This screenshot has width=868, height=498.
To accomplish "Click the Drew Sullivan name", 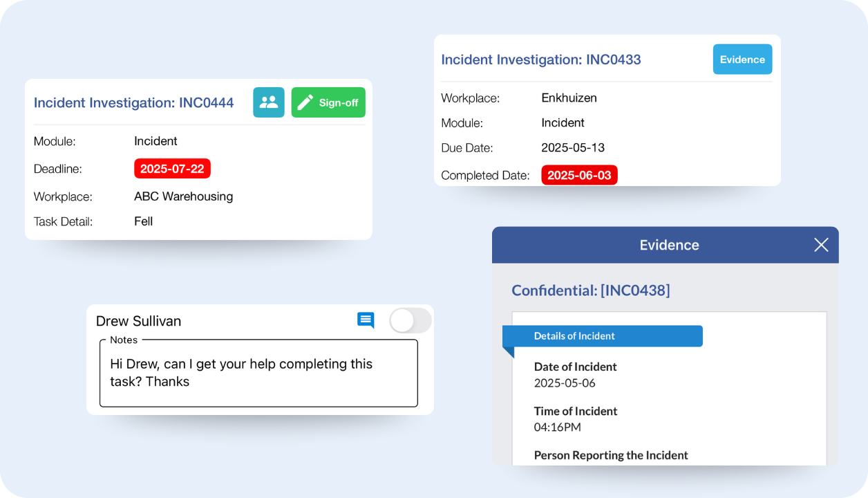I will coord(138,321).
